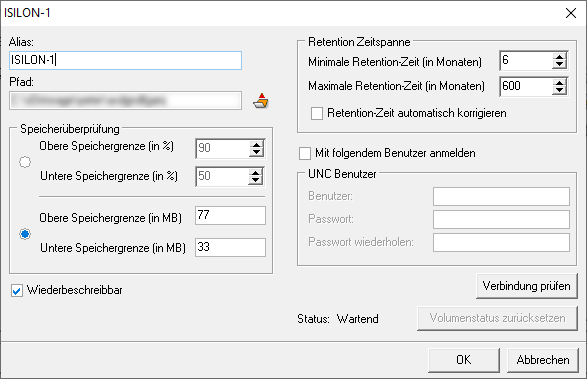Decrease Maximale Retention-Zeit with down arrow
This screenshot has width=587, height=379.
click(x=559, y=91)
